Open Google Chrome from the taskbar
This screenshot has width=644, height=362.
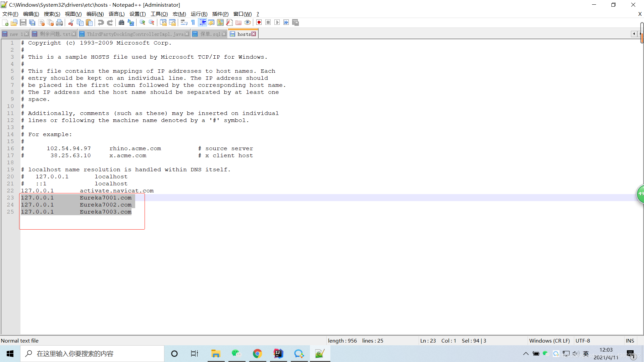coord(257,354)
